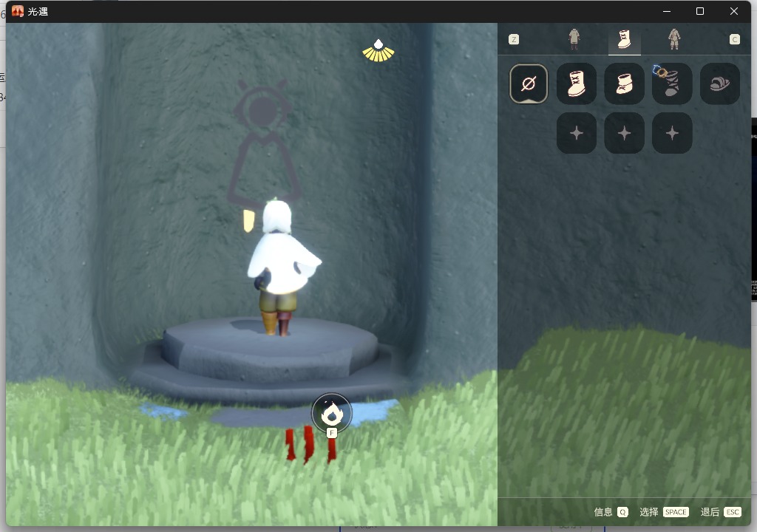Pick the sandal footwear item
The width and height of the screenshot is (757, 532).
(x=719, y=83)
